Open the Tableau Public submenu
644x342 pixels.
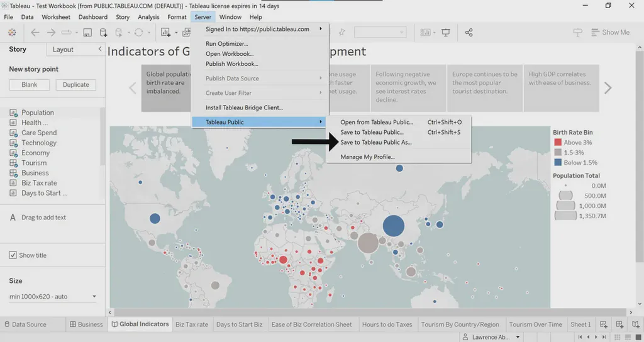pyautogui.click(x=260, y=122)
